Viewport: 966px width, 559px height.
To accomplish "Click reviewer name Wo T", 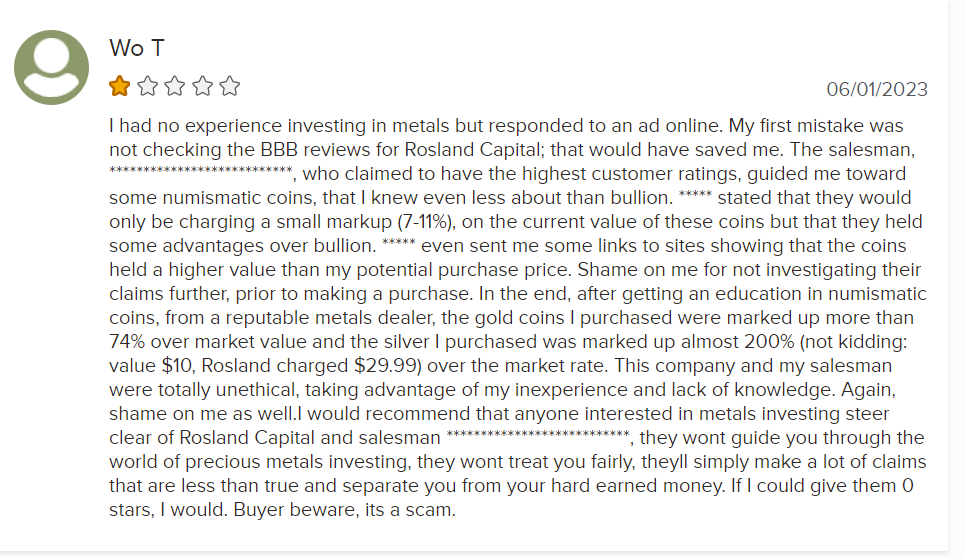I will coord(137,48).
